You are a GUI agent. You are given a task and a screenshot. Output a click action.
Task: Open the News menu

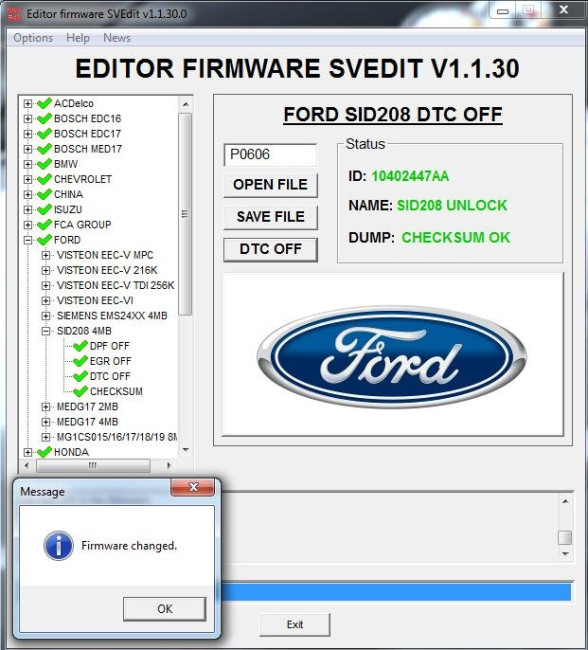117,38
